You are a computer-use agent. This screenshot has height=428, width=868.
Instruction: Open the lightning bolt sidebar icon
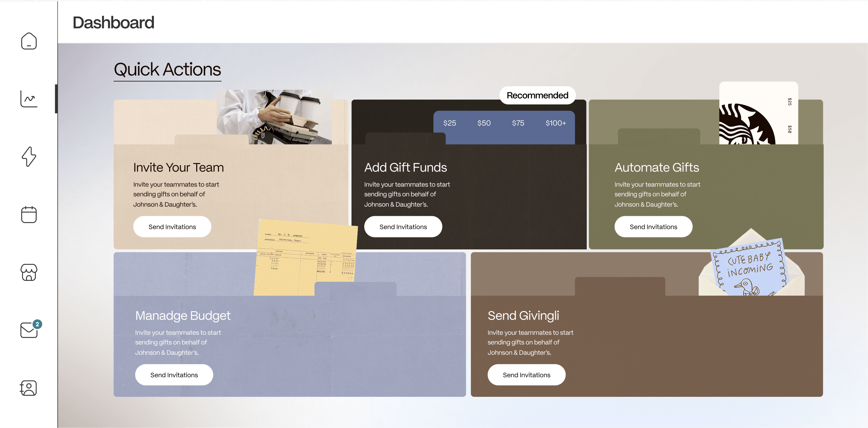point(29,156)
